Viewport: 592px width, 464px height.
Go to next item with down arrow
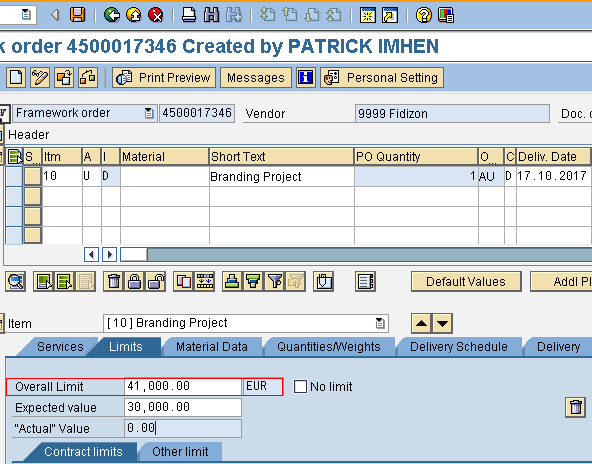(x=442, y=323)
